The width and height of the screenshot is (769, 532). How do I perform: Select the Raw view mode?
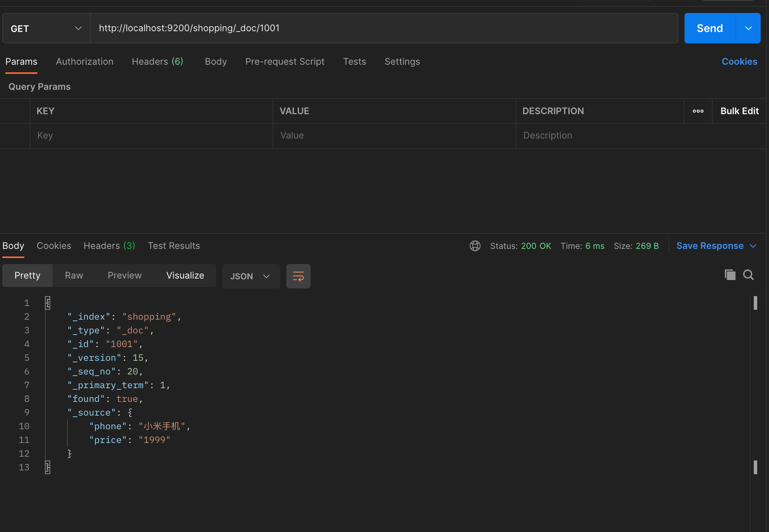pos(74,276)
